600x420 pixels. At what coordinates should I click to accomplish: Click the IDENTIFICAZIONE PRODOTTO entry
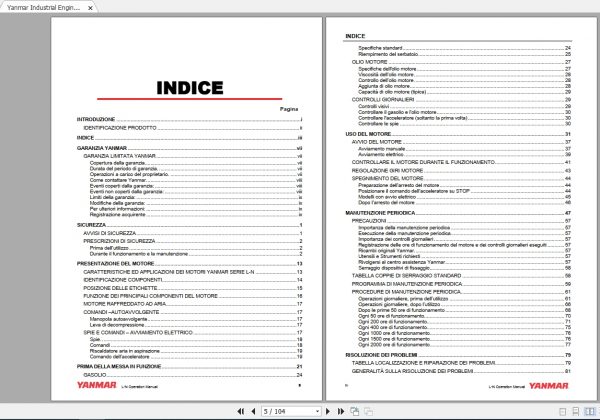coord(120,128)
